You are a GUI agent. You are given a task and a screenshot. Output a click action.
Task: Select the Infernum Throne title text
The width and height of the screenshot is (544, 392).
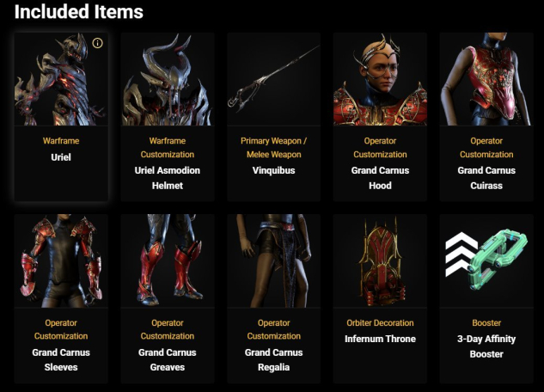(x=380, y=339)
